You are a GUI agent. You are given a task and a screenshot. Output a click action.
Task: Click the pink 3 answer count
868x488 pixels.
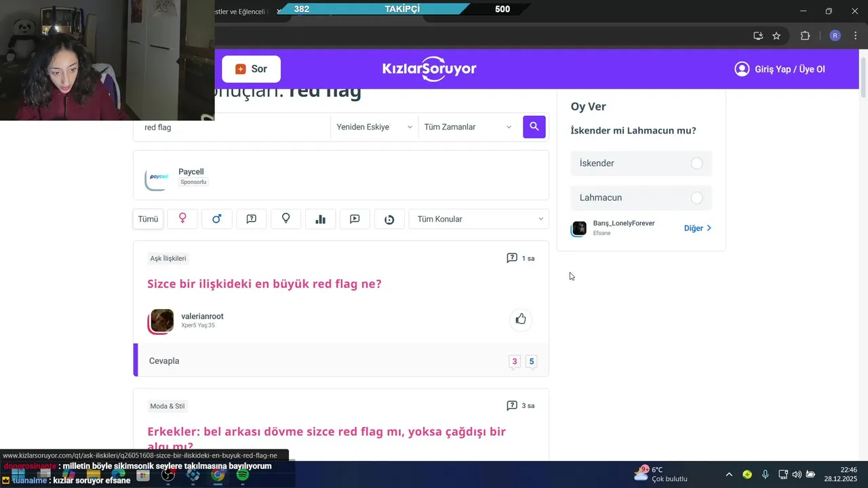515,361
